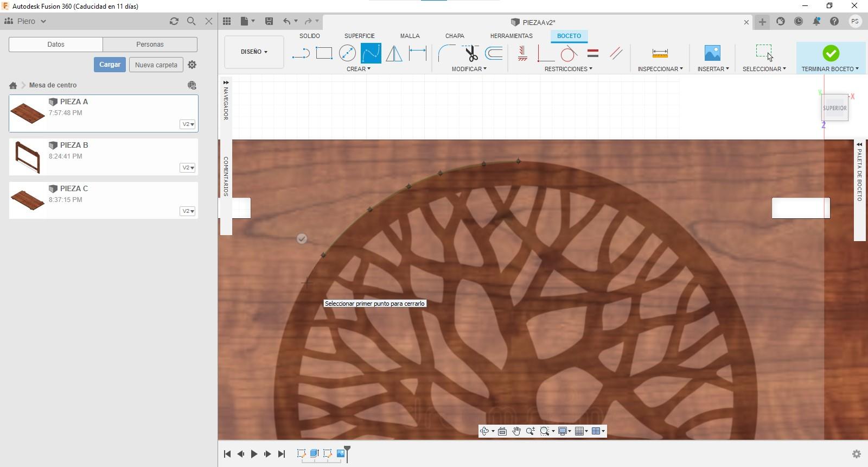Click the SUPERIOR ViewCube face

coord(834,108)
